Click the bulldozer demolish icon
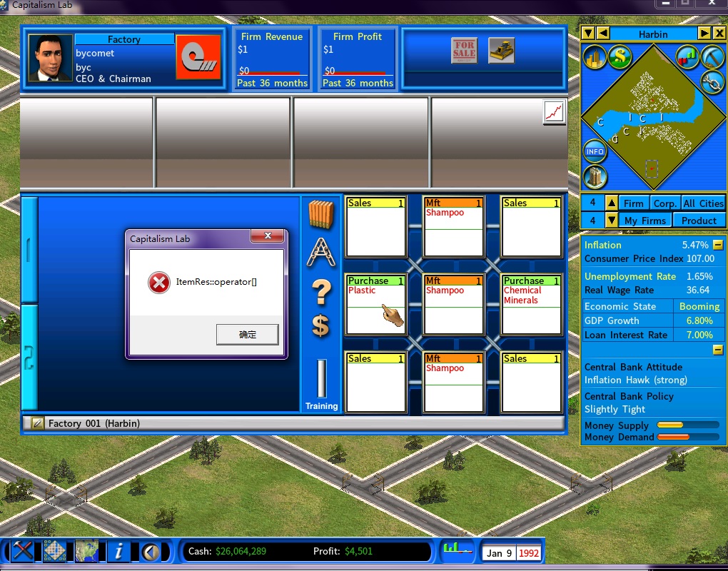 coord(502,50)
